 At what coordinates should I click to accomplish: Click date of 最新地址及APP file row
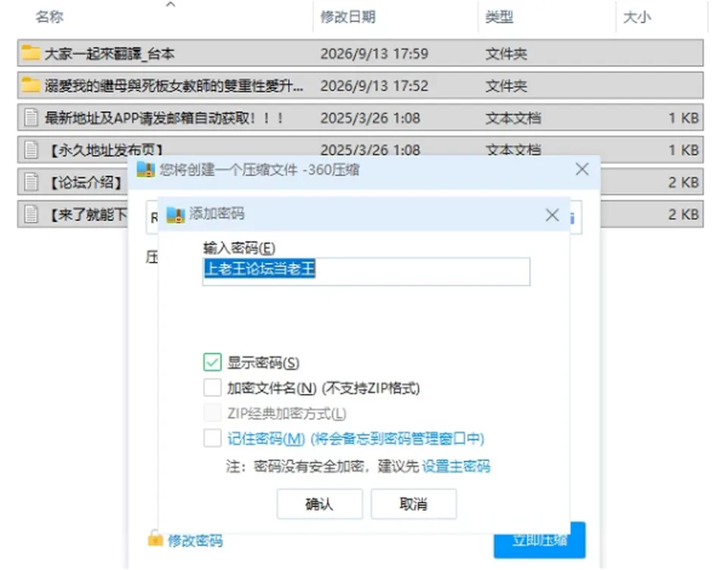pyautogui.click(x=370, y=118)
